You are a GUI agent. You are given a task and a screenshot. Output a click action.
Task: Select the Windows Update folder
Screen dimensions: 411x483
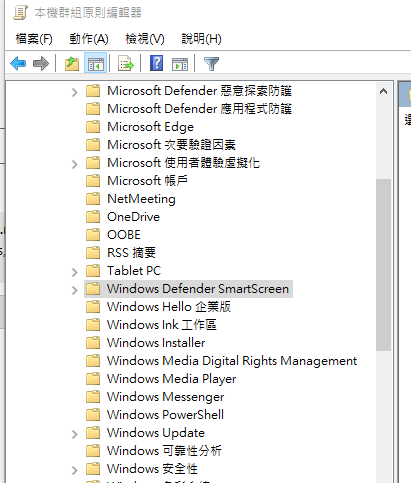pos(156,433)
